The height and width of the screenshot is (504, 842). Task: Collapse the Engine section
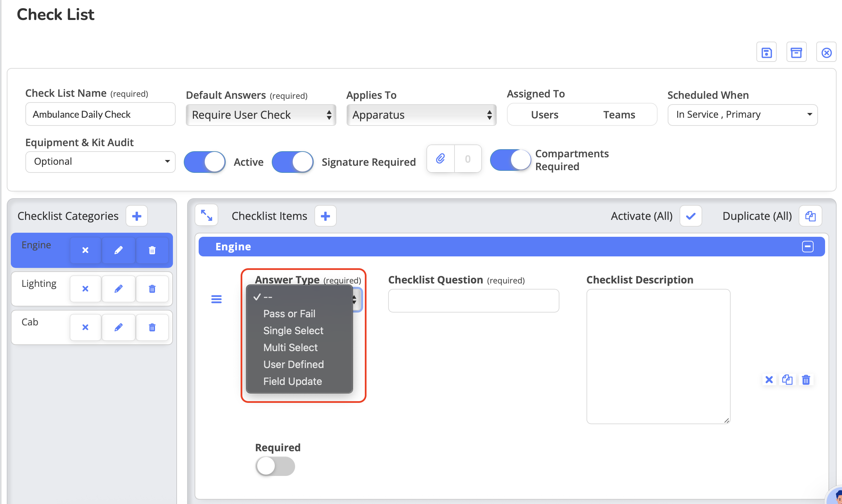[807, 247]
